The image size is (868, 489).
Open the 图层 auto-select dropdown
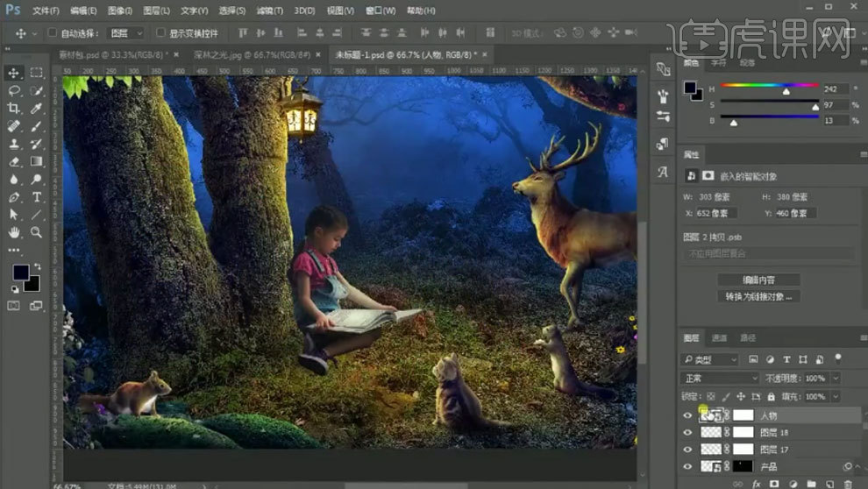point(127,33)
